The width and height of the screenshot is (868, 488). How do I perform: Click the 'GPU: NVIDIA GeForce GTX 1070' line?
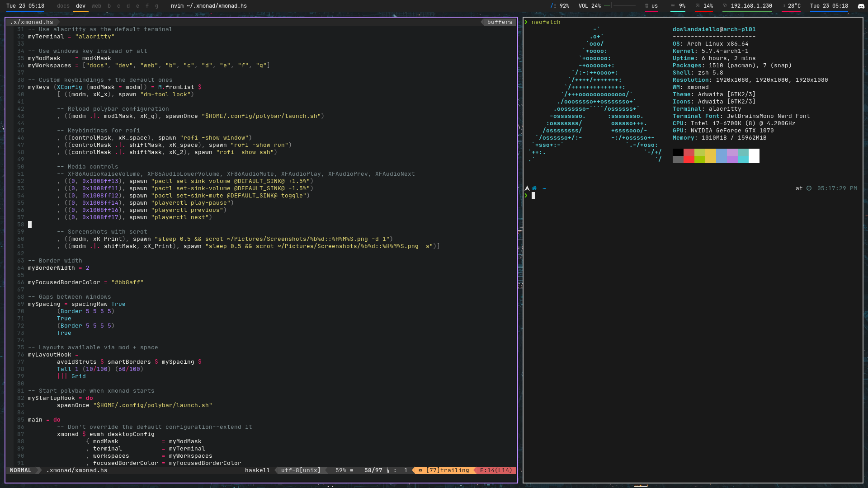tap(723, 131)
